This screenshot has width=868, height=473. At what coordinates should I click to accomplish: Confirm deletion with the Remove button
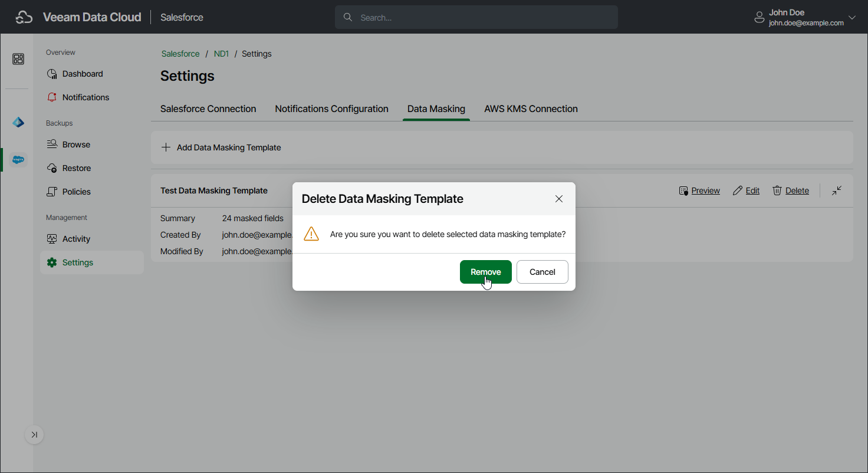(x=486, y=272)
